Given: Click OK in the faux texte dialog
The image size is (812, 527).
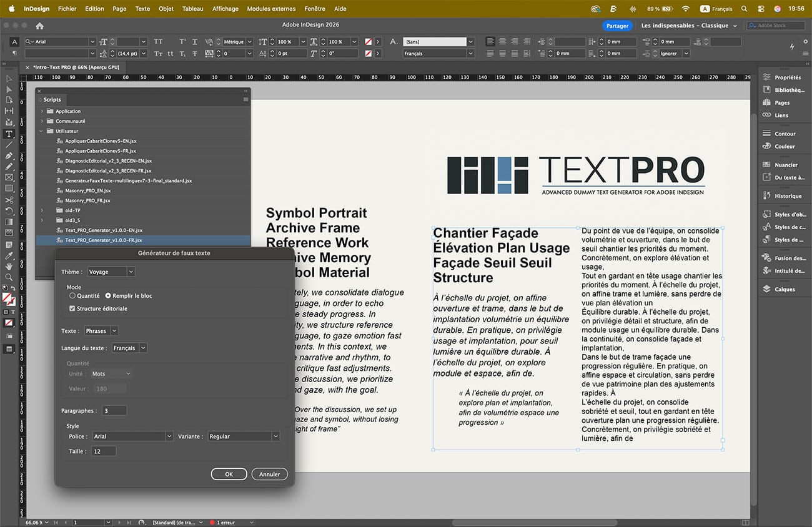Looking at the screenshot, I should pyautogui.click(x=229, y=474).
